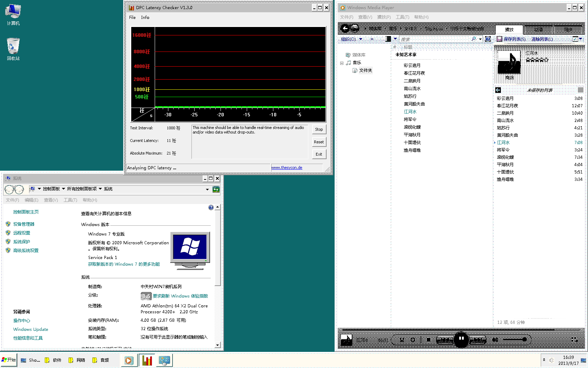Open the dropdown arrow after 控制面板 breadcrumb
This screenshot has width=588, height=368.
pos(63,189)
